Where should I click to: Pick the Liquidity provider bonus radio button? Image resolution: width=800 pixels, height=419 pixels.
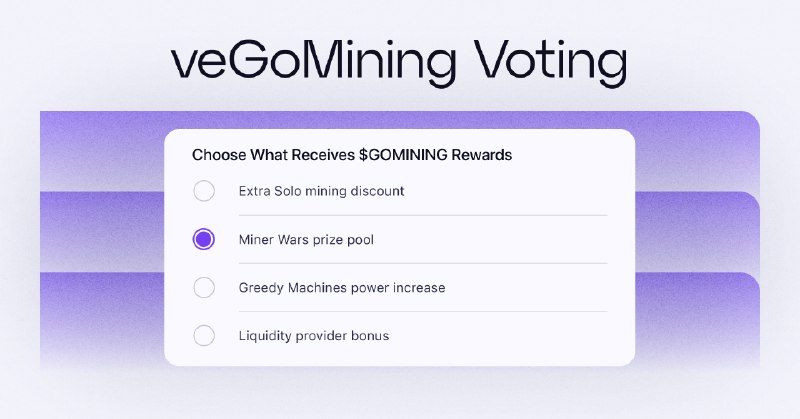pyautogui.click(x=204, y=335)
